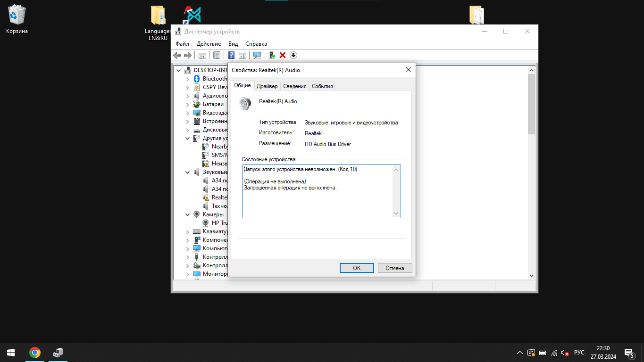Image resolution: width=644 pixels, height=362 pixels.
Task: Click the speaker icon in properties dialog
Action: (245, 104)
